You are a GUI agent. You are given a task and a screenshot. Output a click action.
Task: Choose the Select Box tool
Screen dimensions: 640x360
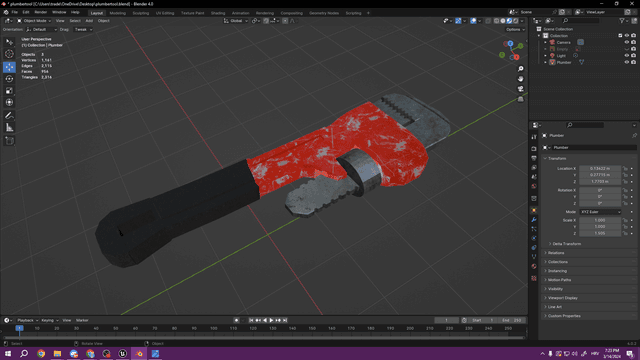tap(9, 42)
